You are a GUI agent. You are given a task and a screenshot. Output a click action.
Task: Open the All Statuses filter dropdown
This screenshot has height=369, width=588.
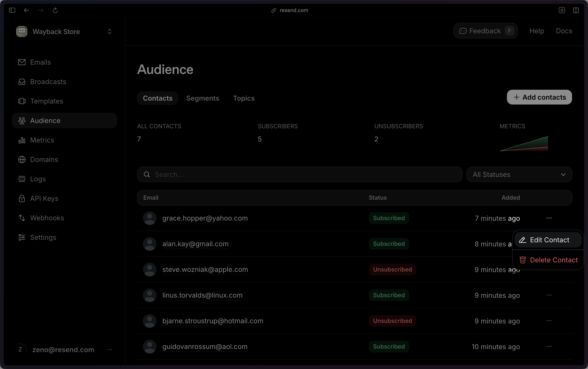point(519,175)
